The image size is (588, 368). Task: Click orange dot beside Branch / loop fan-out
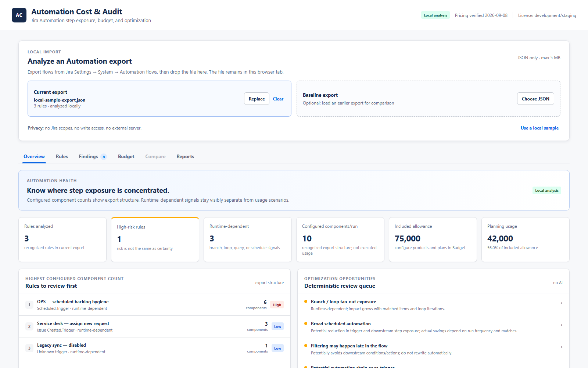[x=306, y=301]
